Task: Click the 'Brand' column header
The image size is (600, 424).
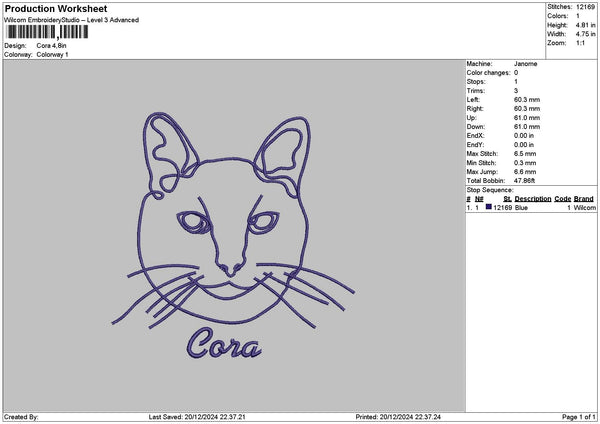Action: 584,199
